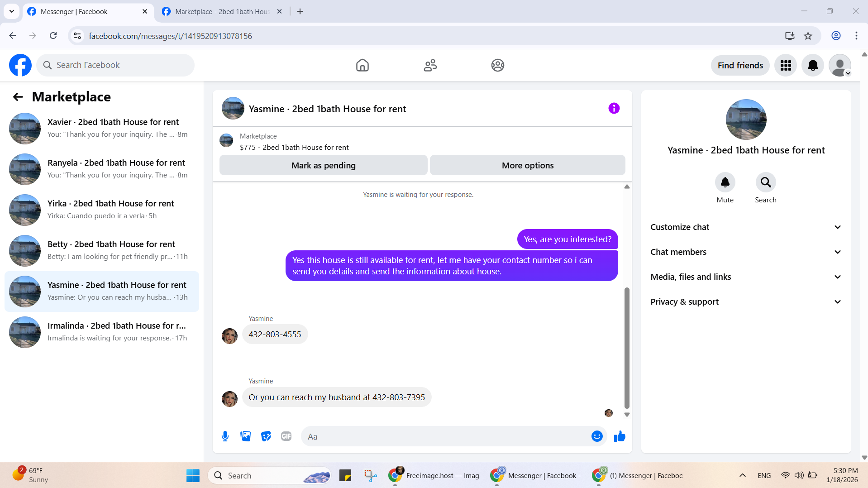Reload the page

tap(53, 36)
